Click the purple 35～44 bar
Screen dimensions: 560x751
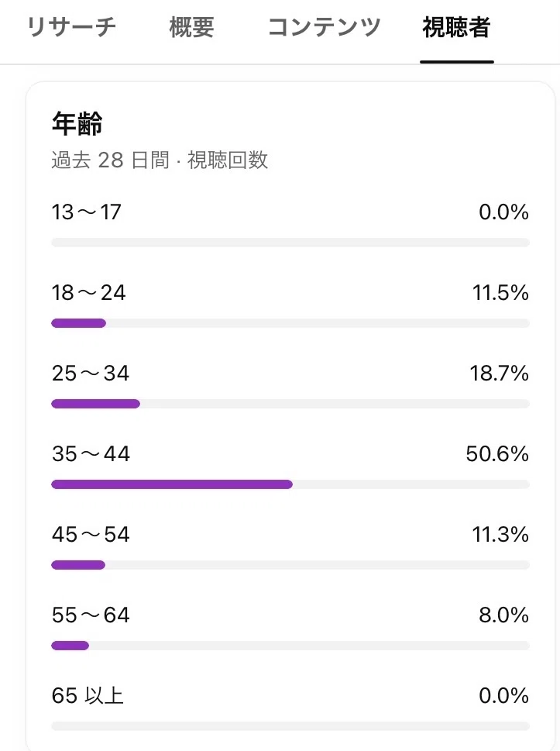point(172,484)
